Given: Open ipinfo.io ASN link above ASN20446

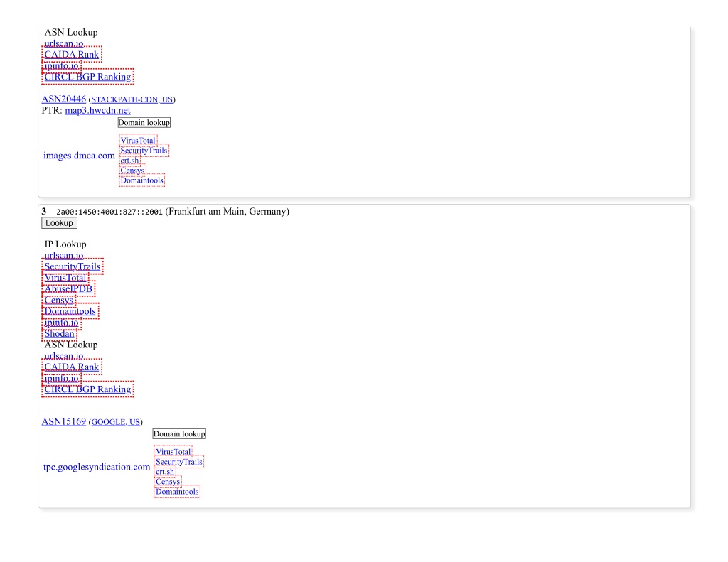Looking at the screenshot, I should (61, 66).
